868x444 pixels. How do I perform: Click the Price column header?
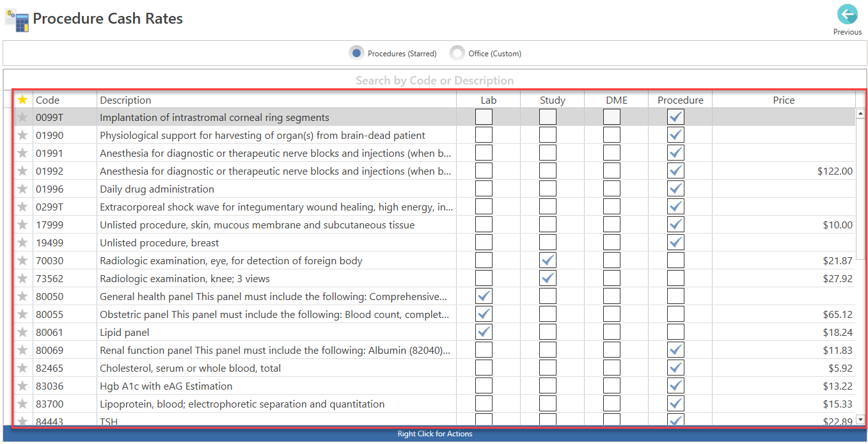pos(784,100)
